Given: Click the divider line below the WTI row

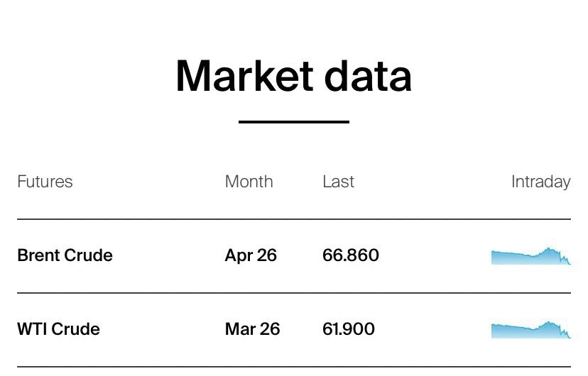Looking at the screenshot, I should coord(293,367).
